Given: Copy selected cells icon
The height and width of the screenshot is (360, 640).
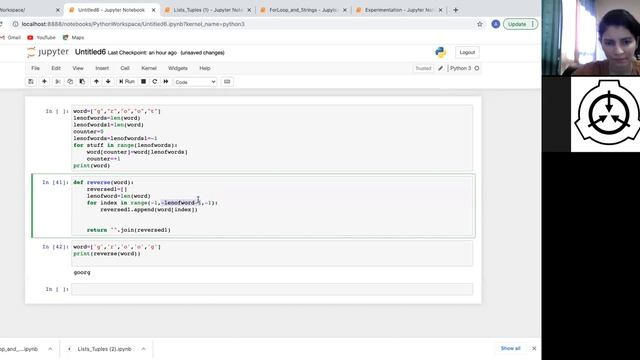Looking at the screenshot, I should tap(70, 82).
